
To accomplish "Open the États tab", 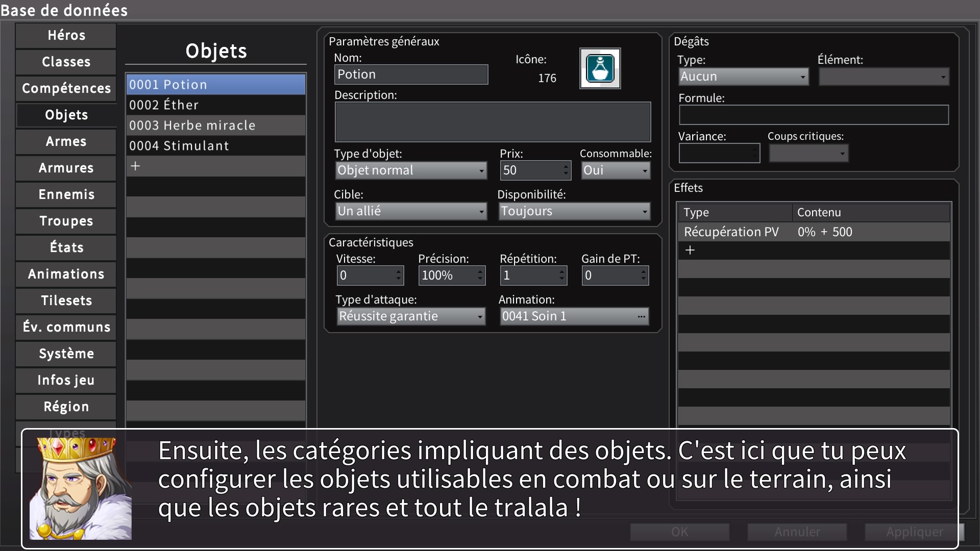I will pyautogui.click(x=66, y=247).
